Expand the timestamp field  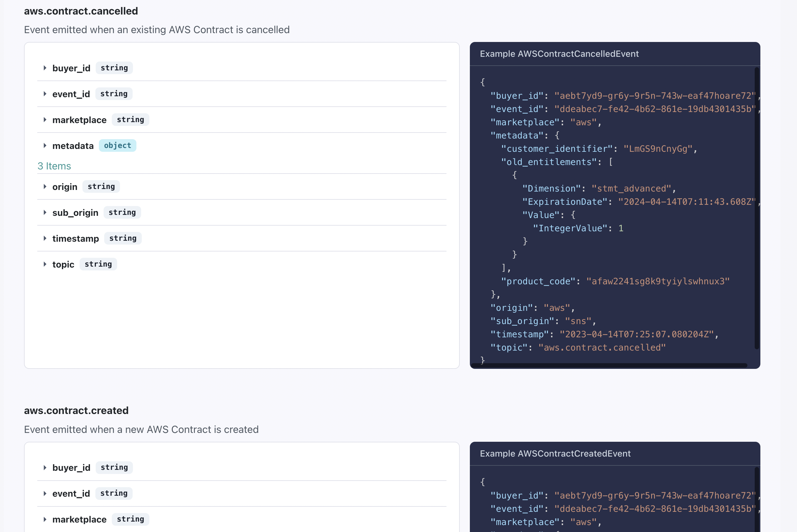coord(45,238)
